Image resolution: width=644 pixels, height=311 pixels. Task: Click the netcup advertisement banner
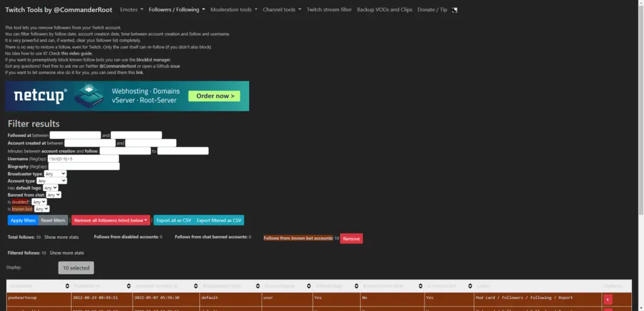click(x=127, y=96)
